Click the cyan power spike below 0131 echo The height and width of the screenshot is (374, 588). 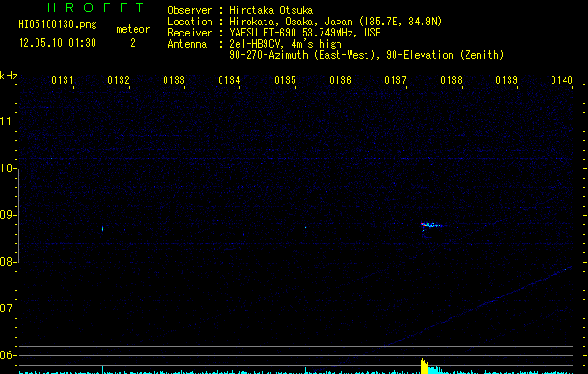(x=102, y=369)
